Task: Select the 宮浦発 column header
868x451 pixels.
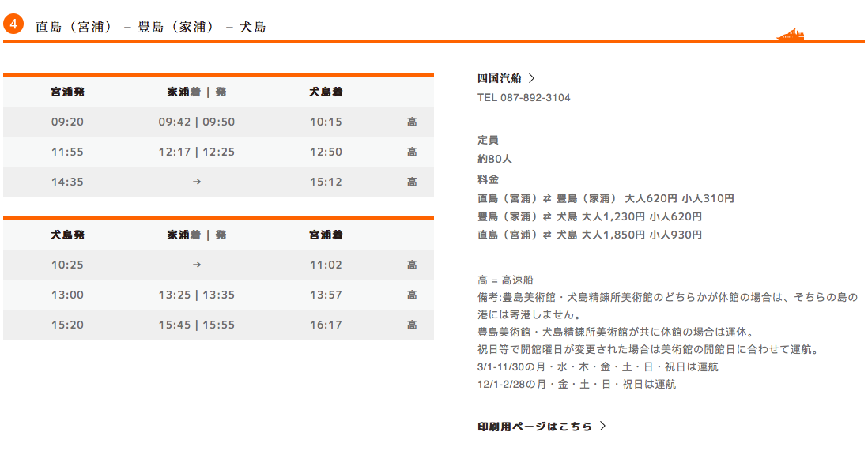Action: tap(67, 92)
